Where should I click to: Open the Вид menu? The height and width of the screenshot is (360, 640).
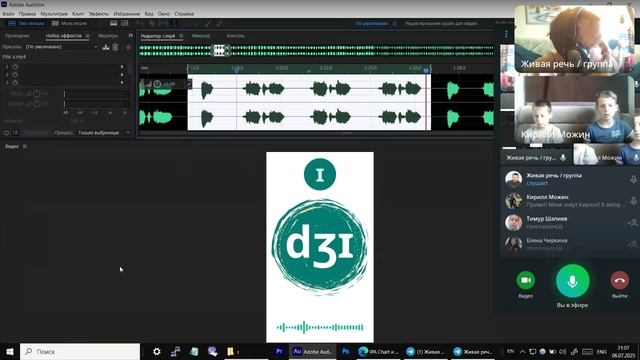pyautogui.click(x=149, y=13)
